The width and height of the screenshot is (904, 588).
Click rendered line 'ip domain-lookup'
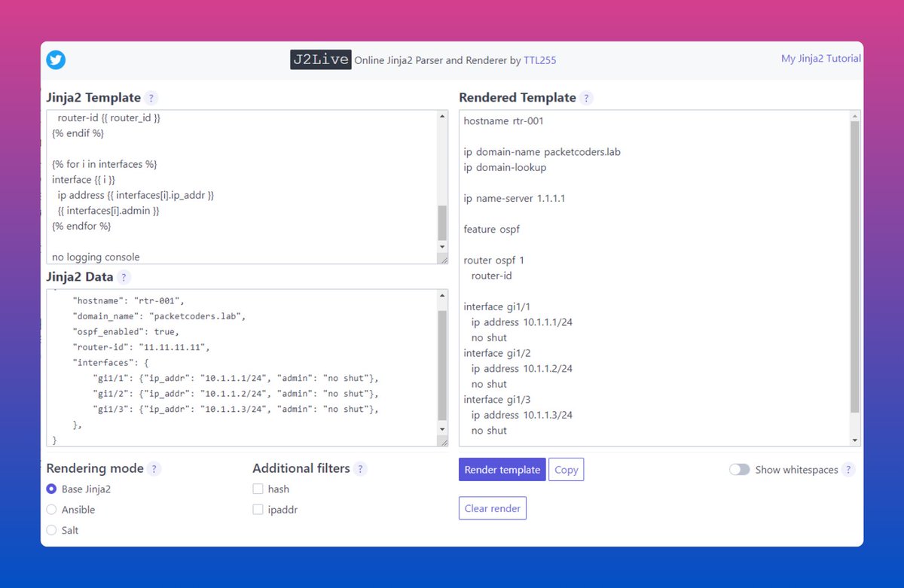(x=505, y=168)
